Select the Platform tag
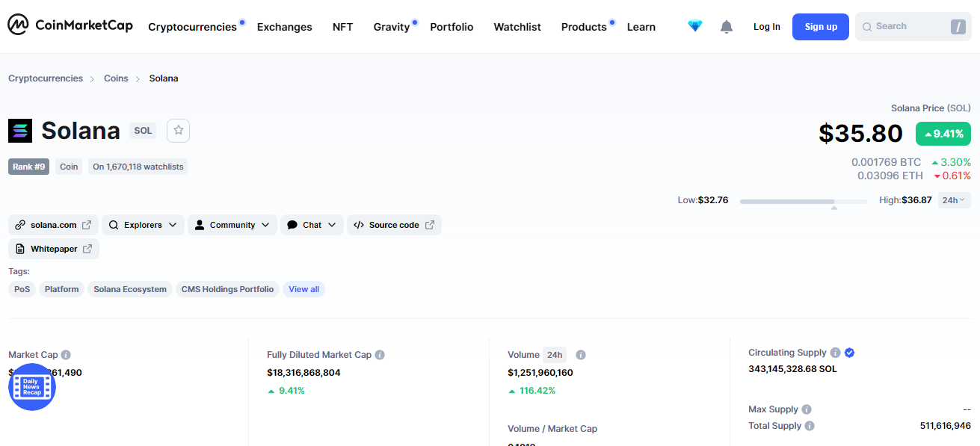Viewport: 980px width, 446px height. click(x=61, y=289)
